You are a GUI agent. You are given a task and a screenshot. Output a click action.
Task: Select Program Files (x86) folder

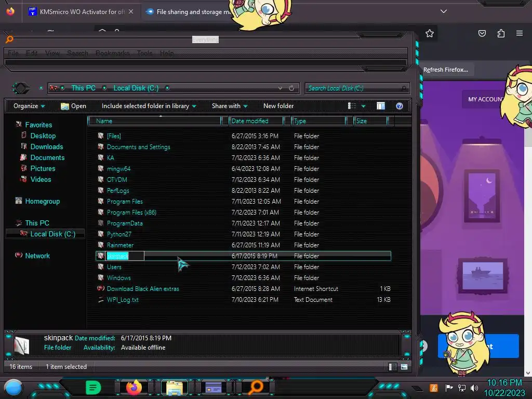pyautogui.click(x=131, y=212)
